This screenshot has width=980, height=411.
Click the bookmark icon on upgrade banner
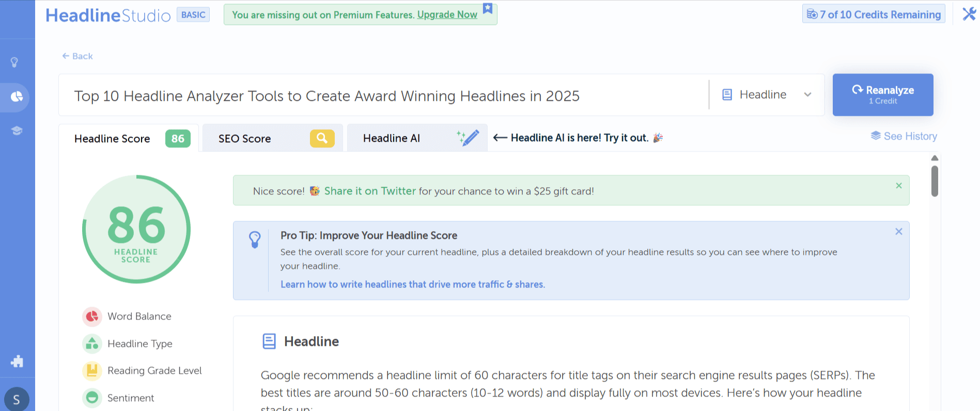pos(487,8)
